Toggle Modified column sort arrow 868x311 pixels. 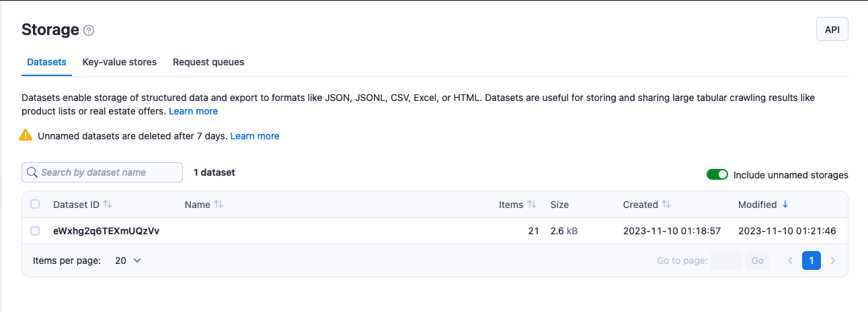pyautogui.click(x=785, y=205)
